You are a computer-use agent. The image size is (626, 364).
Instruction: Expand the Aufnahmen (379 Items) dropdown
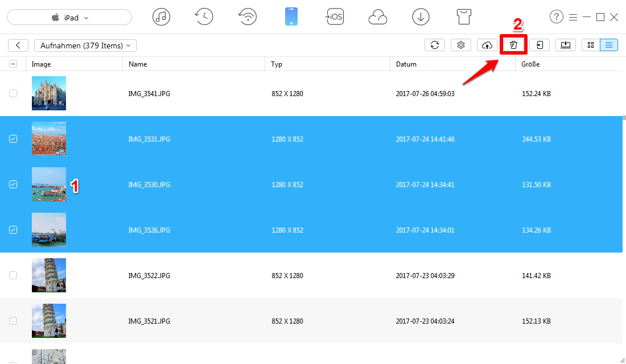(85, 45)
